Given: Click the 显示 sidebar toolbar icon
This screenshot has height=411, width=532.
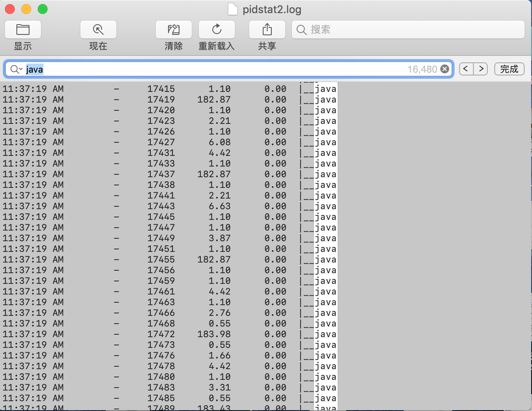Looking at the screenshot, I should [23, 30].
